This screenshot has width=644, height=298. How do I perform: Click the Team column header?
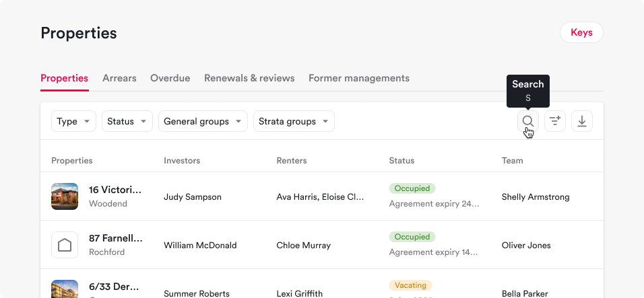(x=512, y=161)
